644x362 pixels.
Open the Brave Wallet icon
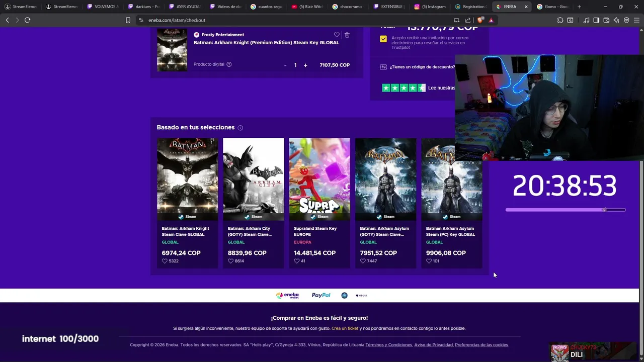[x=606, y=20]
